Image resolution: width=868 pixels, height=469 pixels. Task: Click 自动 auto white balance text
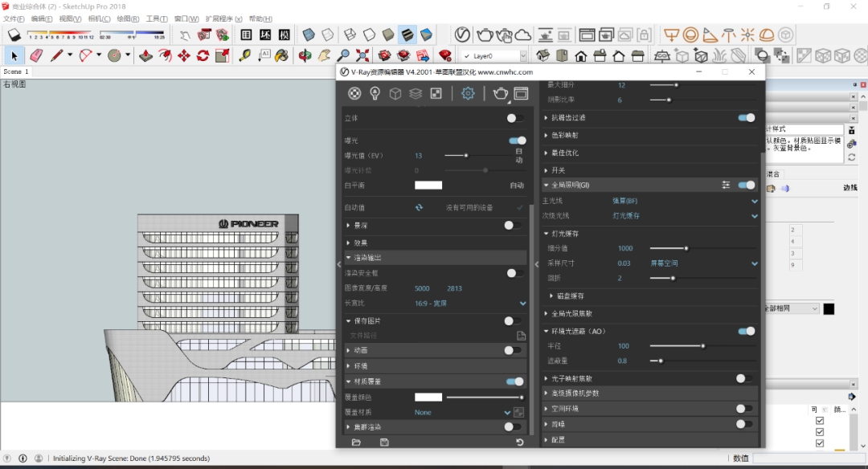(517, 186)
